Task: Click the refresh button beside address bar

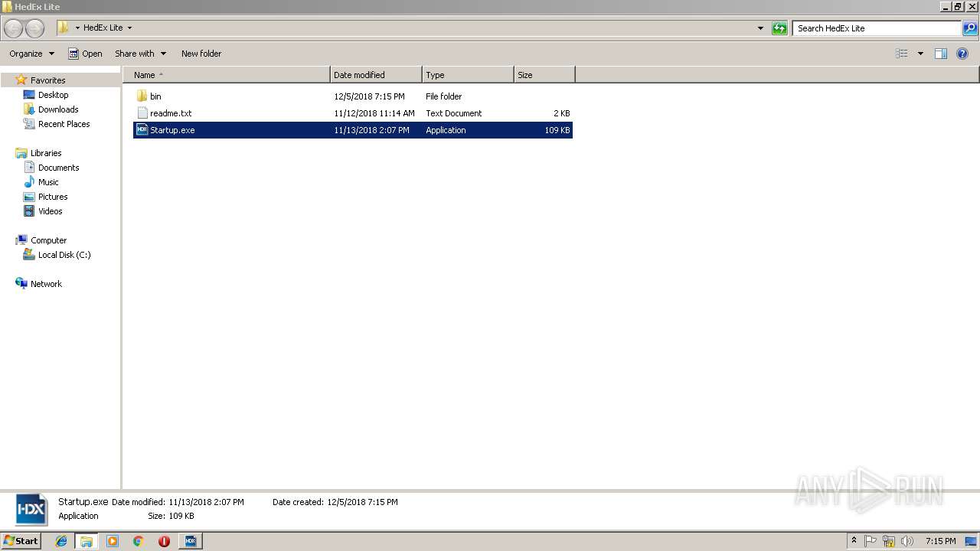Action: [779, 28]
